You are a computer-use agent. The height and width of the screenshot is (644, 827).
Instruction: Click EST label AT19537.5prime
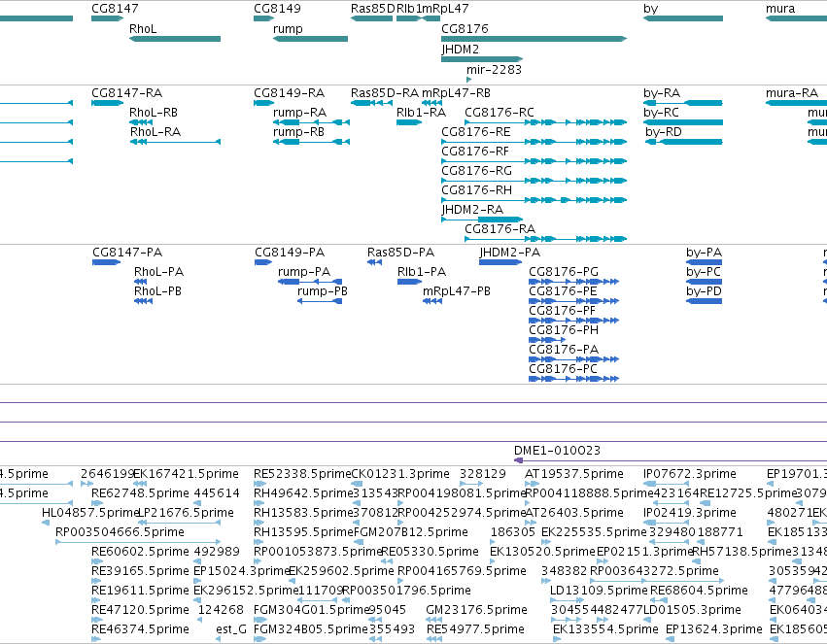(x=574, y=474)
